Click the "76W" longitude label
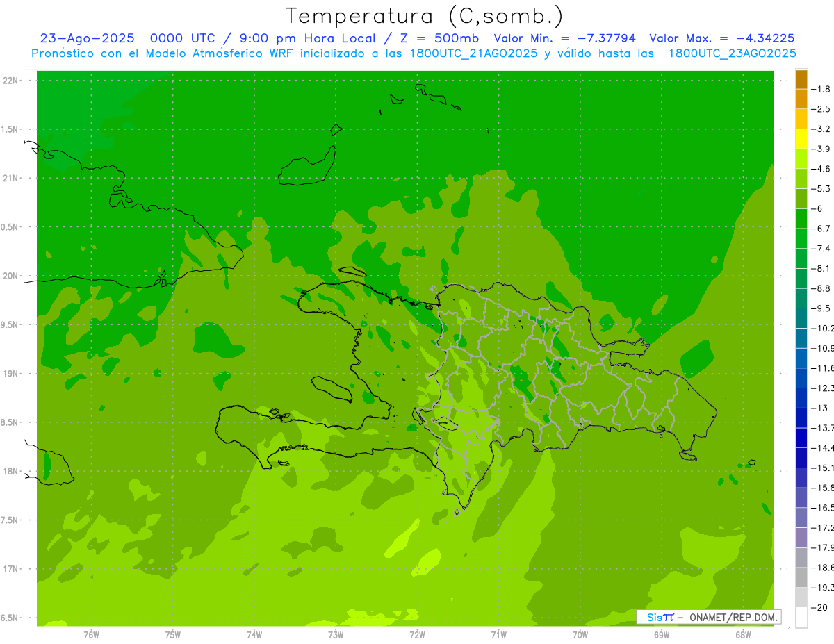The image size is (834, 644). 91,634
